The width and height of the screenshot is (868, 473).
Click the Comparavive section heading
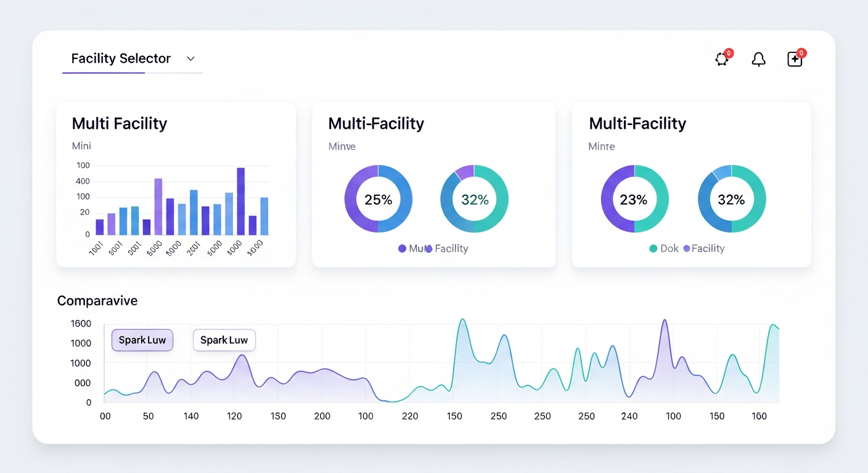pos(97,301)
